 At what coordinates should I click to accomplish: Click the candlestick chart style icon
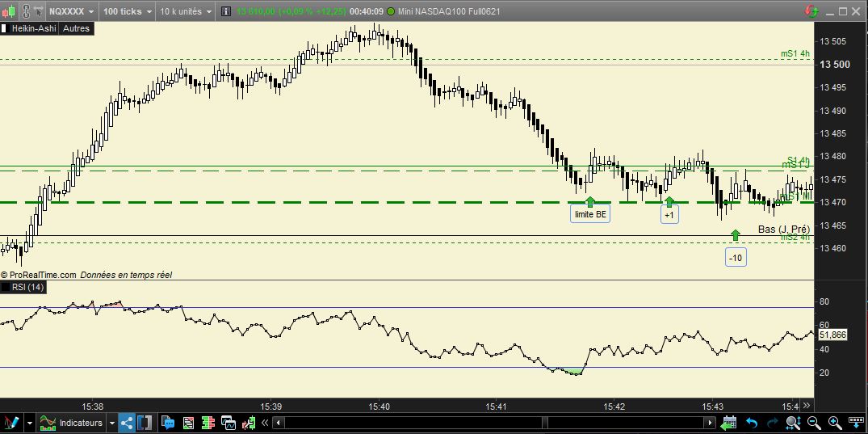10,11
